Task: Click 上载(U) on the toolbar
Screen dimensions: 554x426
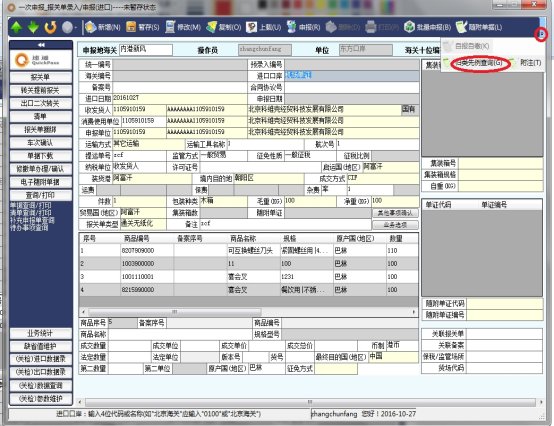Action: (x=264, y=27)
